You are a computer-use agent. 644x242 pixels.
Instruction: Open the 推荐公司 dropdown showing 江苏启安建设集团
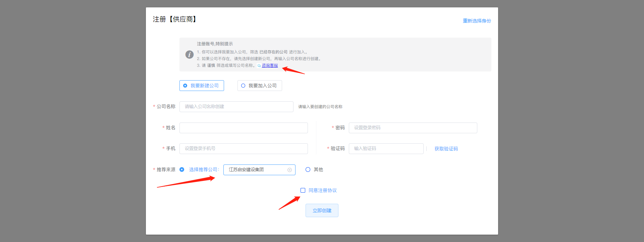(x=255, y=170)
